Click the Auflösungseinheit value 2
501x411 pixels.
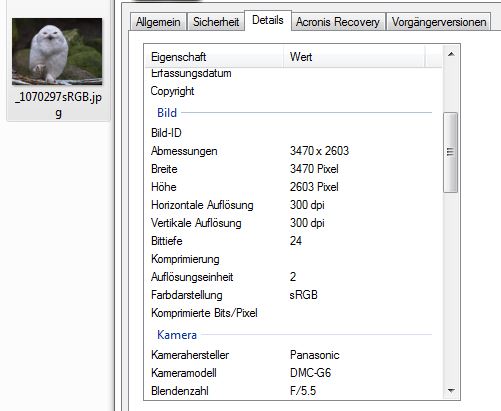coord(293,277)
